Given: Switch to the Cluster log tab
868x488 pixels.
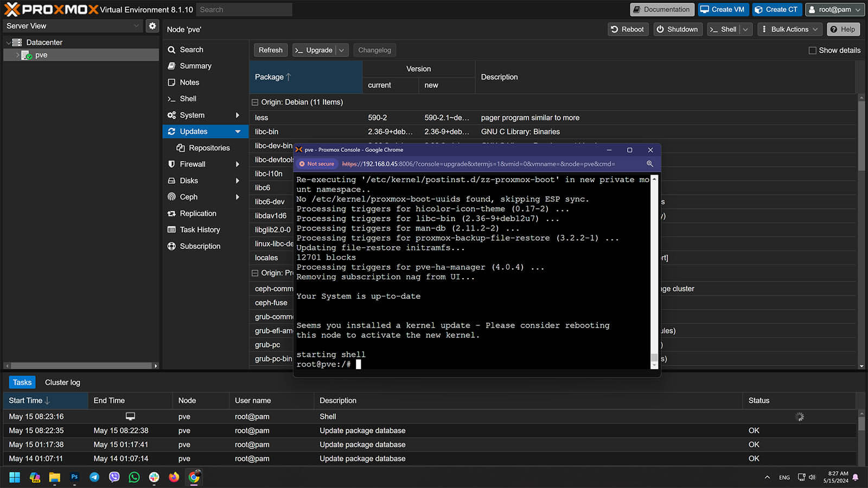Looking at the screenshot, I should click(x=62, y=382).
